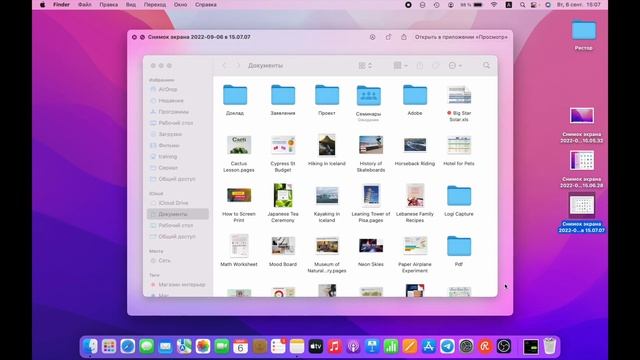
Task: Open Calendar from the Dock
Action: tap(240, 347)
